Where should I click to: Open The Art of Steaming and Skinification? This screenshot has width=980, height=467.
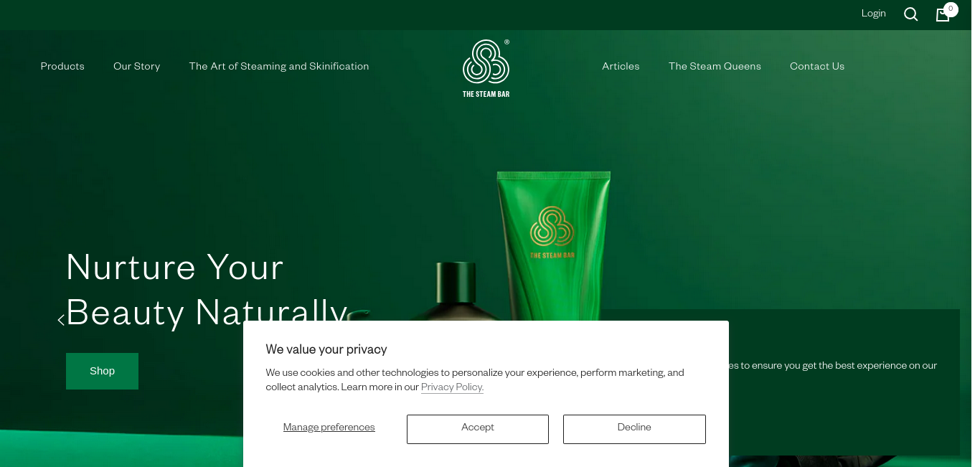click(279, 66)
